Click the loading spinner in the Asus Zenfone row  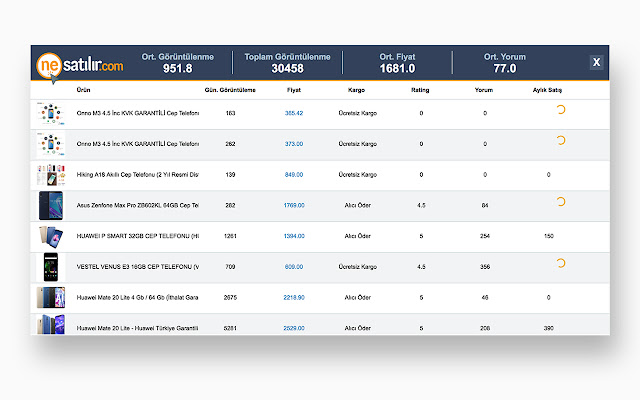(x=559, y=202)
